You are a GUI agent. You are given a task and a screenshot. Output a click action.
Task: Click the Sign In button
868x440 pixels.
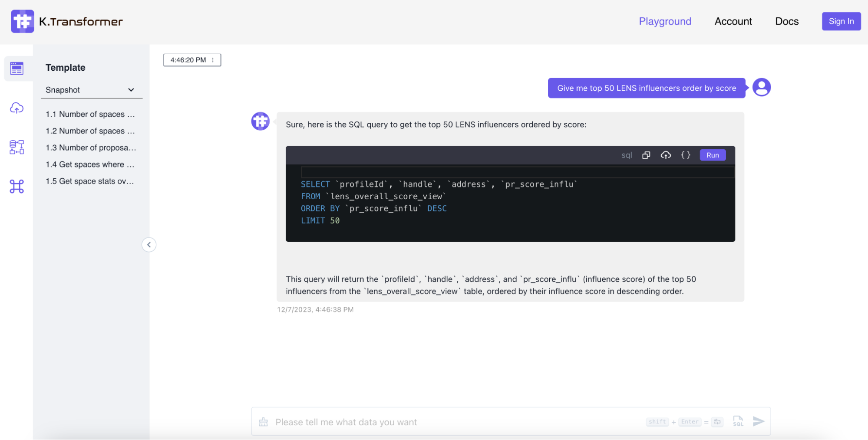click(x=841, y=21)
